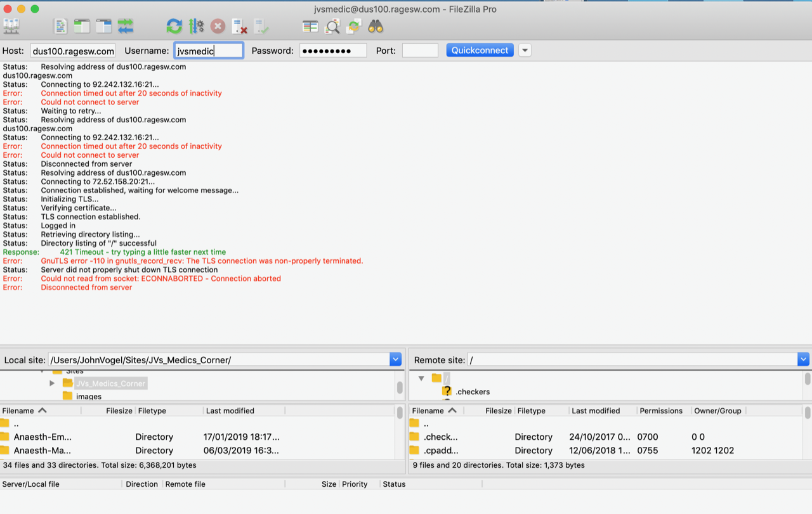The height and width of the screenshot is (514, 812).
Task: Toggle directory comparison icon
Action: pyautogui.click(x=332, y=26)
